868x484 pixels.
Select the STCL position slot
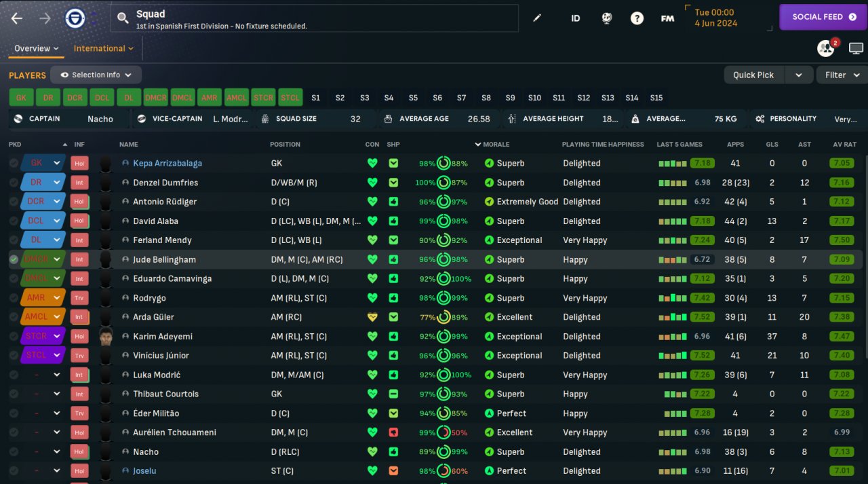point(290,98)
